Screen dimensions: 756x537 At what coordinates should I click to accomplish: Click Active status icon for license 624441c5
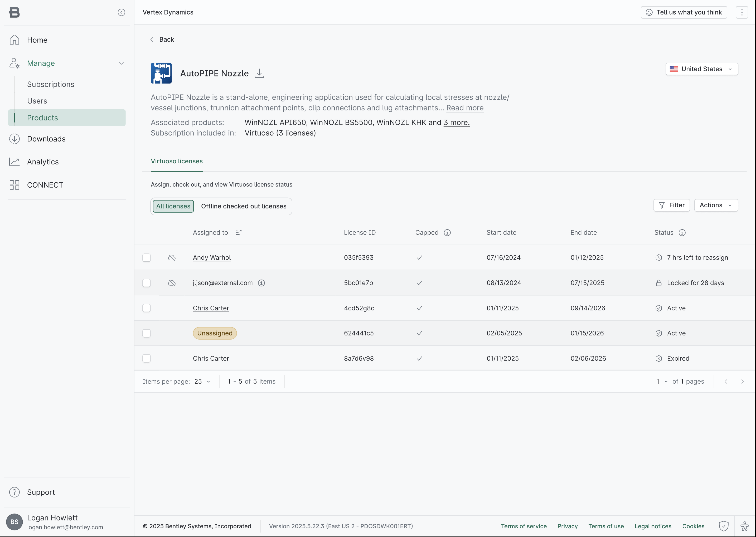(x=658, y=333)
